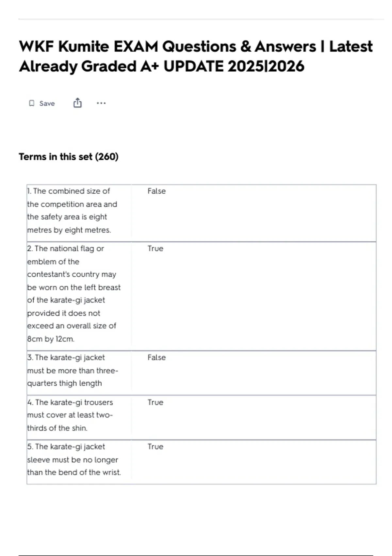This screenshot has width=392, height=556.
Task: Click the '8cm by 12cm' text in term 2
Action: [51, 339]
